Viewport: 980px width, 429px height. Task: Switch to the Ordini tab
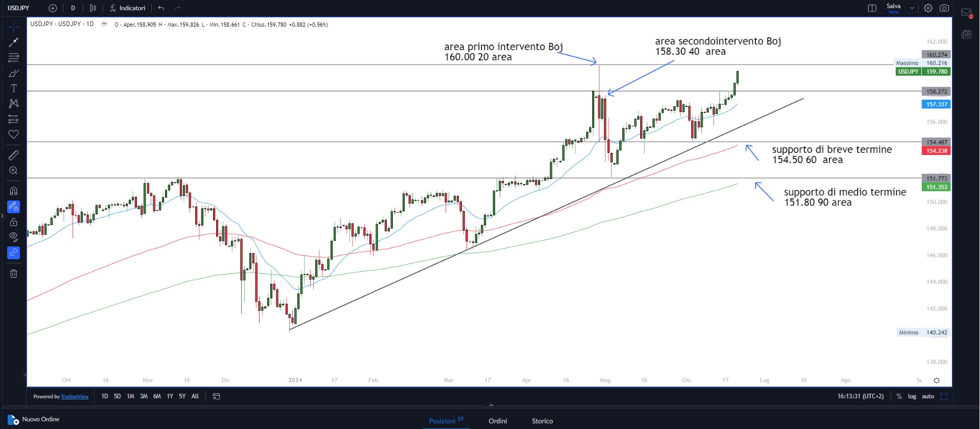[498, 421]
